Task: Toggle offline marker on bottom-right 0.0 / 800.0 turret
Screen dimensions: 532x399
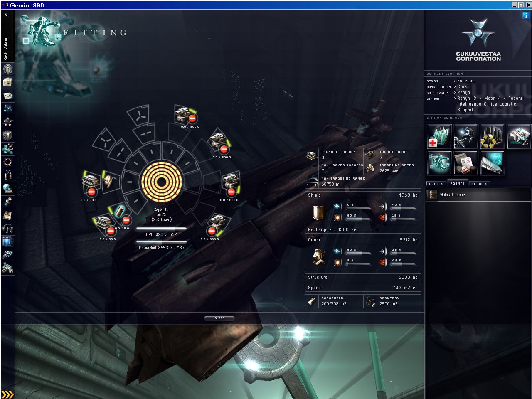Action: click(212, 231)
